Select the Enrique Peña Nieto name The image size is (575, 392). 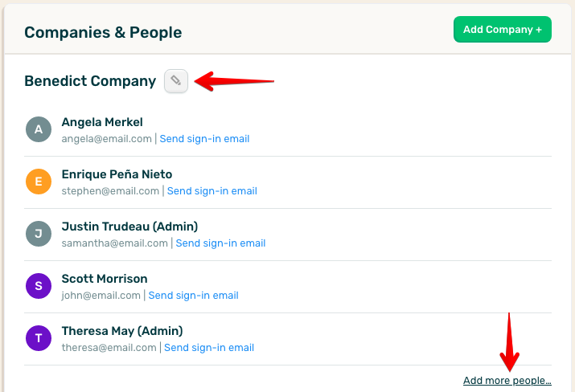pos(117,174)
